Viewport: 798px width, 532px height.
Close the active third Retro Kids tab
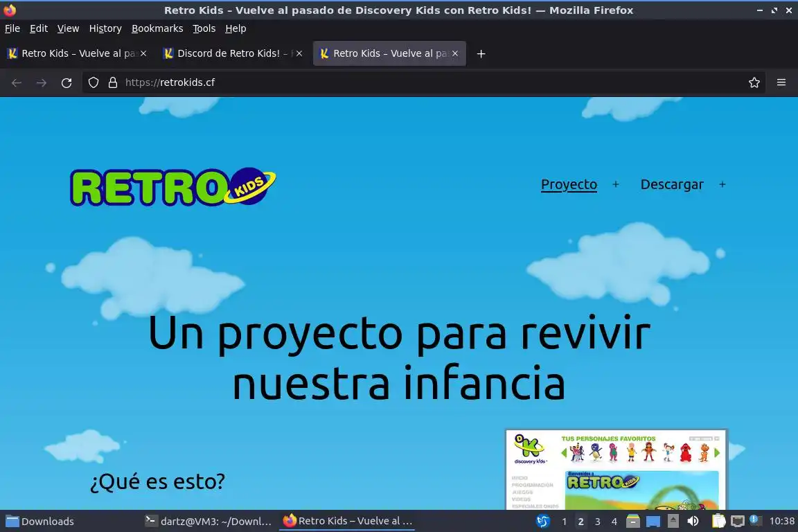pos(455,53)
